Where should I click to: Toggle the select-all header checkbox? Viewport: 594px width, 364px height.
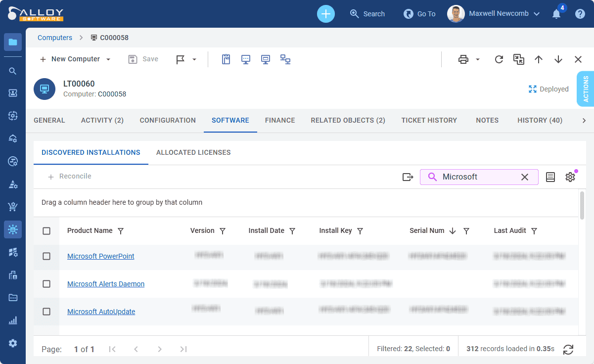(x=46, y=231)
